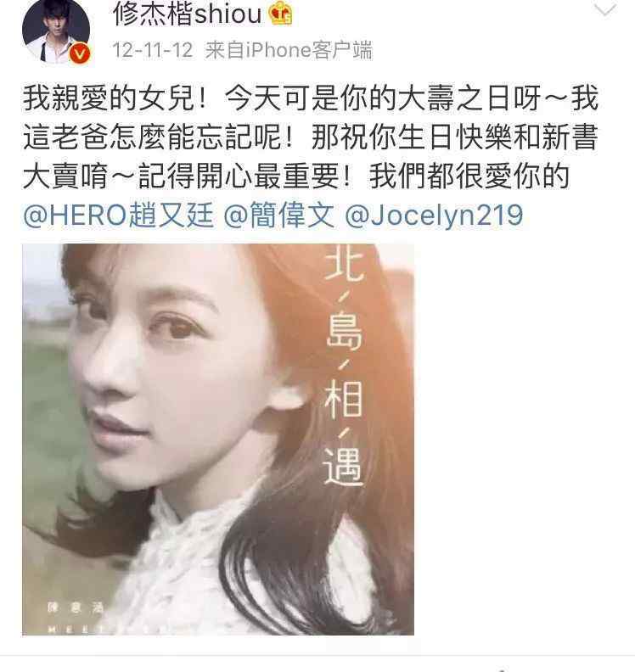
Task: Open @Jocelyn219 mention link
Action: pos(434,216)
